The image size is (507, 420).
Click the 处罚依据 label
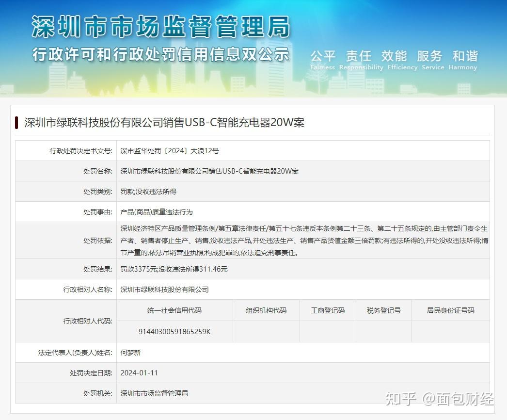[x=97, y=241]
